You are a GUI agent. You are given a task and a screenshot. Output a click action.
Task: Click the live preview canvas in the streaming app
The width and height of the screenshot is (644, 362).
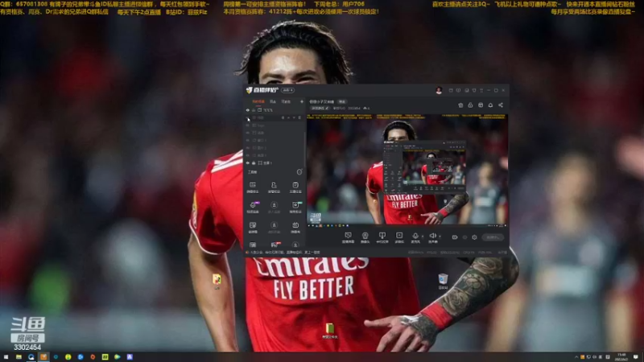pos(407,170)
